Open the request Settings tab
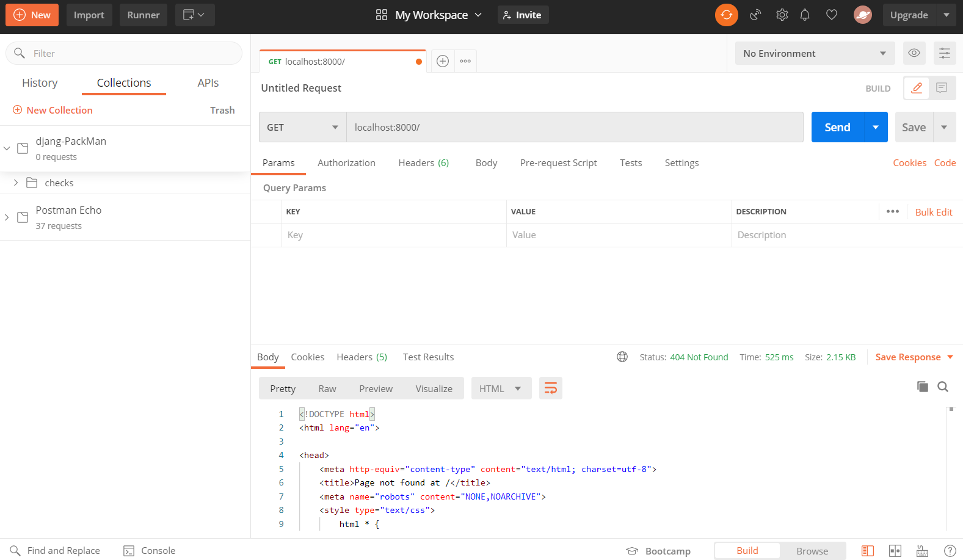The width and height of the screenshot is (963, 560). [x=681, y=162]
